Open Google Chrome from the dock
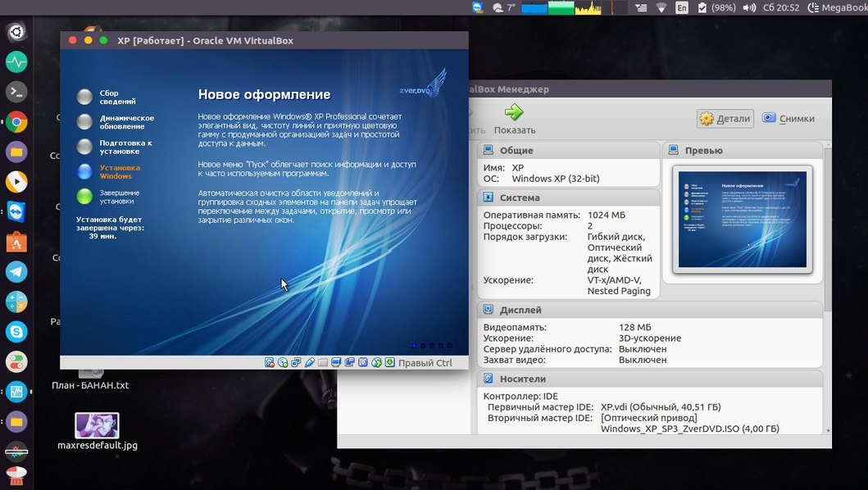This screenshot has width=868, height=490. (x=16, y=122)
